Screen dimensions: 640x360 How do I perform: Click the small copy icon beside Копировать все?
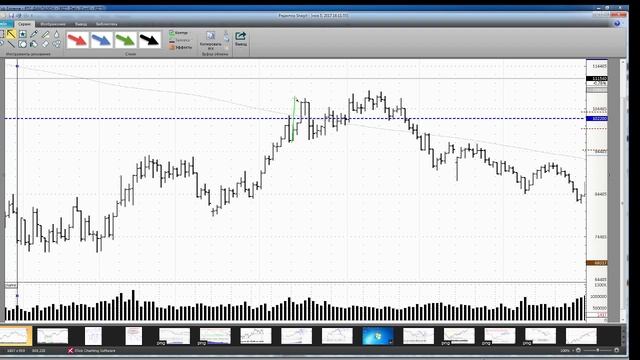[x=227, y=38]
